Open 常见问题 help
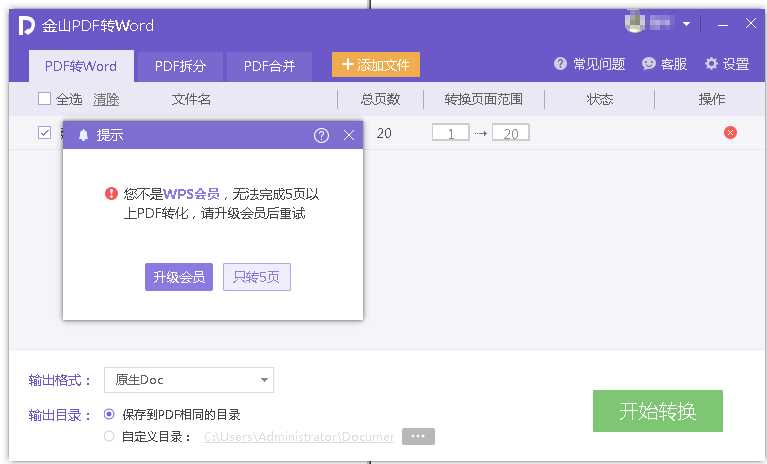The height and width of the screenshot is (464, 767). pyautogui.click(x=589, y=64)
